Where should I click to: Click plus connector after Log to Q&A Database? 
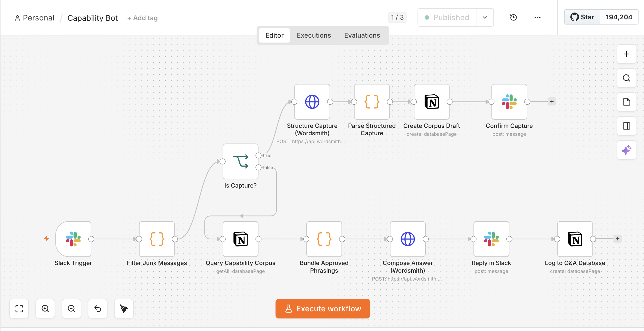coord(618,239)
